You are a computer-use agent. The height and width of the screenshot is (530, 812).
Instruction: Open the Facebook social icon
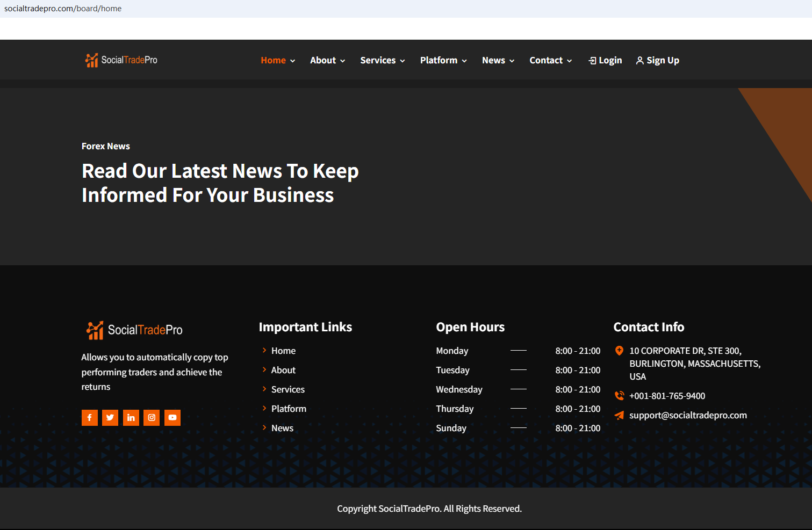(x=90, y=418)
